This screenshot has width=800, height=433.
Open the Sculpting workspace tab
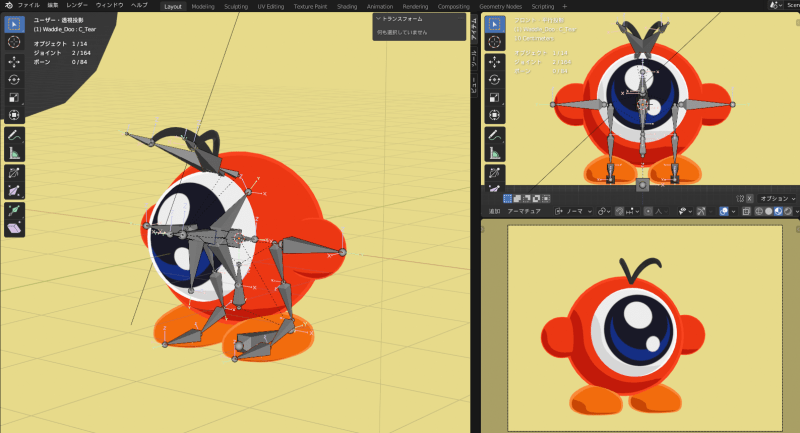(x=236, y=6)
